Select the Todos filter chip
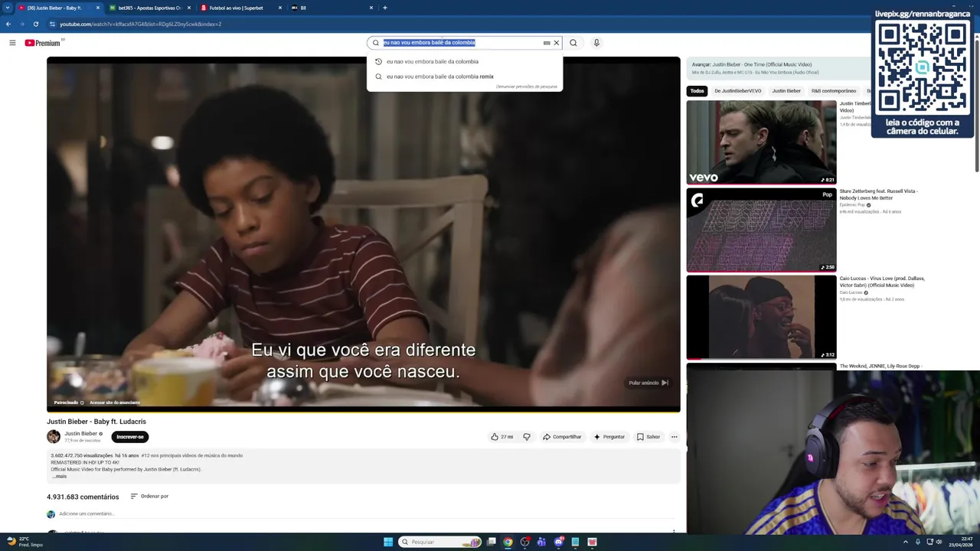This screenshot has height=551, width=980. coord(697,91)
